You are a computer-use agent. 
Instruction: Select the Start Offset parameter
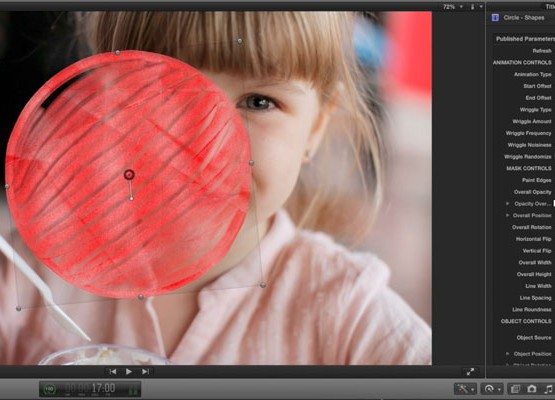pos(537,86)
